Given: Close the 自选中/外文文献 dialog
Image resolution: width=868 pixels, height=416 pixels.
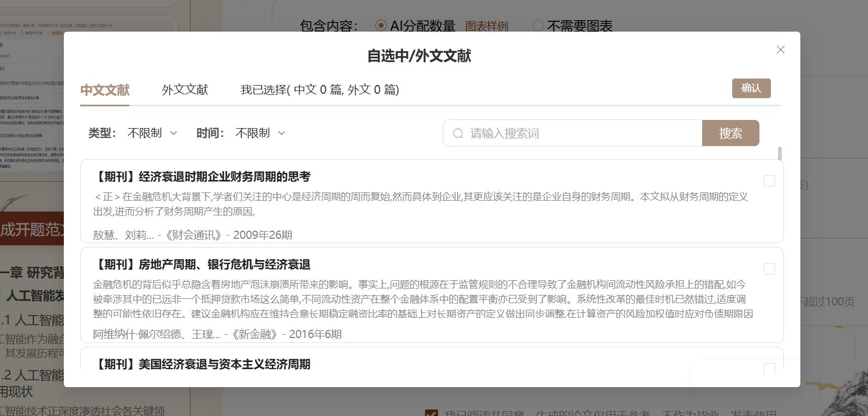Looking at the screenshot, I should click(780, 50).
